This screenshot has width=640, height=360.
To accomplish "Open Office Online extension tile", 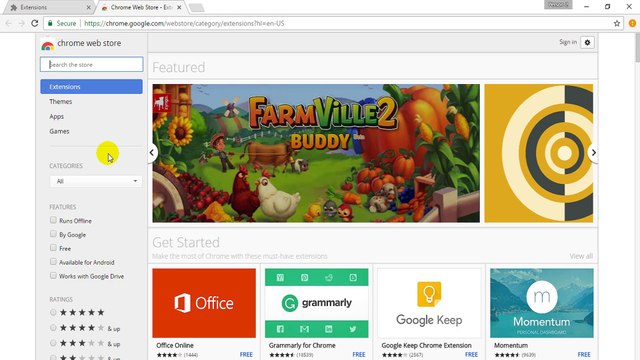I will (204, 303).
